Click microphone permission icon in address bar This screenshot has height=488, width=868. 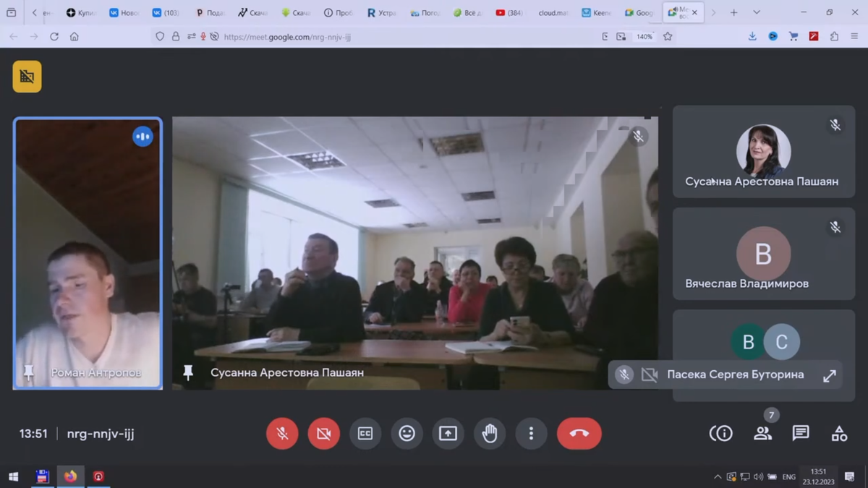tap(203, 37)
